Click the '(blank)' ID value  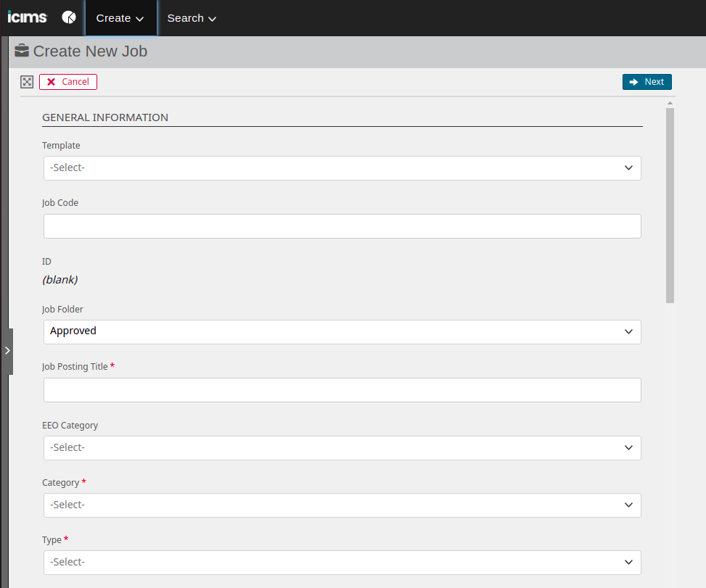coord(60,280)
